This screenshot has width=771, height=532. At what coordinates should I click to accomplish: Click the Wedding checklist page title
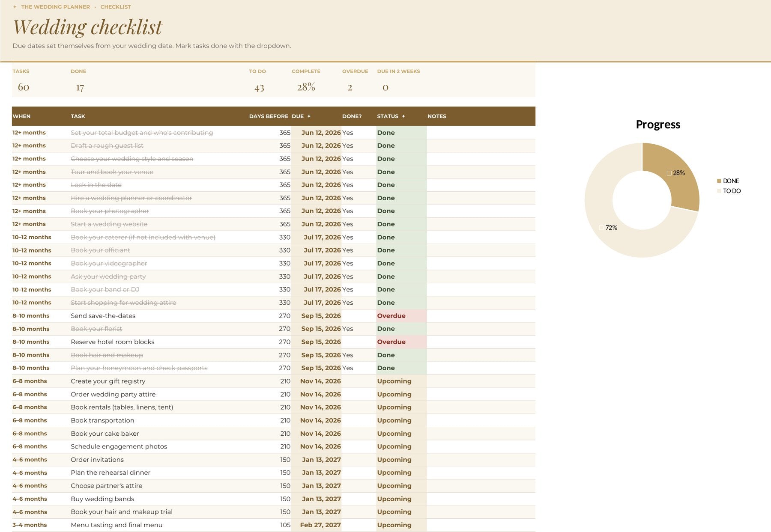pos(88,27)
